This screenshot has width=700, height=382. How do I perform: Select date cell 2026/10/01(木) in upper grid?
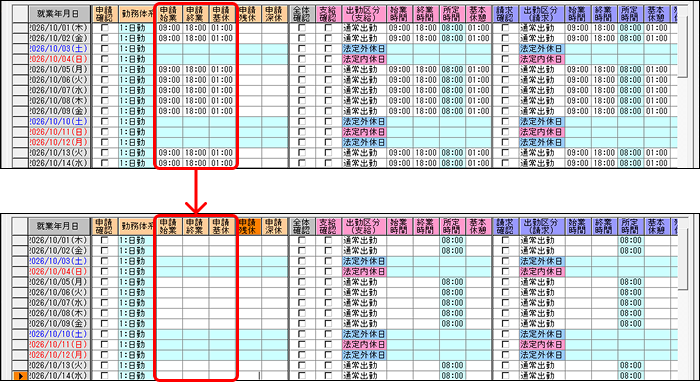click(x=59, y=28)
